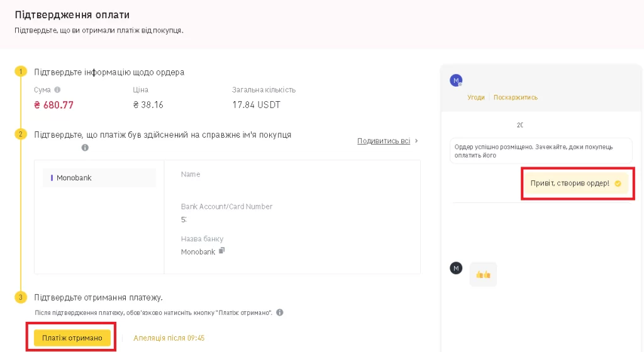Click the "Загальна кількість" label
Image resolution: width=644 pixels, height=352 pixels.
tap(264, 90)
